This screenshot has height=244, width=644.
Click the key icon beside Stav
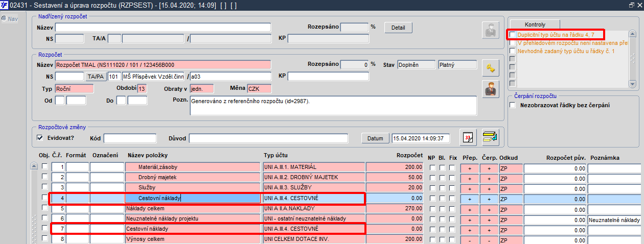491,68
